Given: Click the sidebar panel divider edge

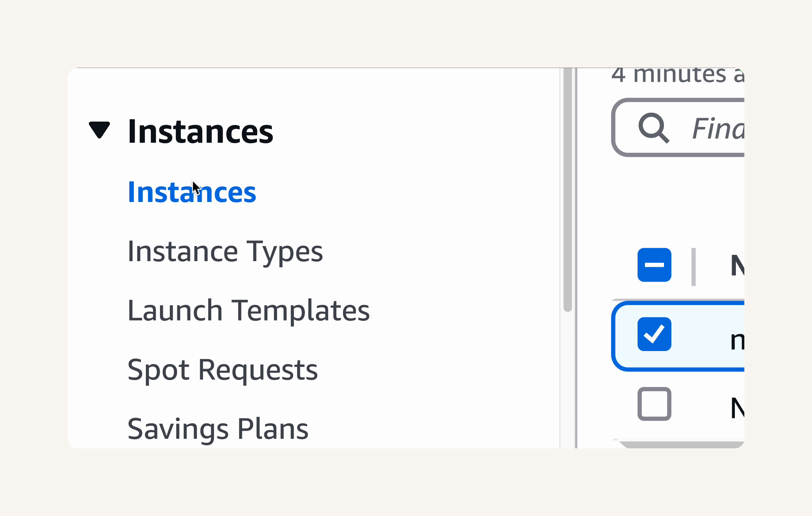Looking at the screenshot, I should click(576, 258).
